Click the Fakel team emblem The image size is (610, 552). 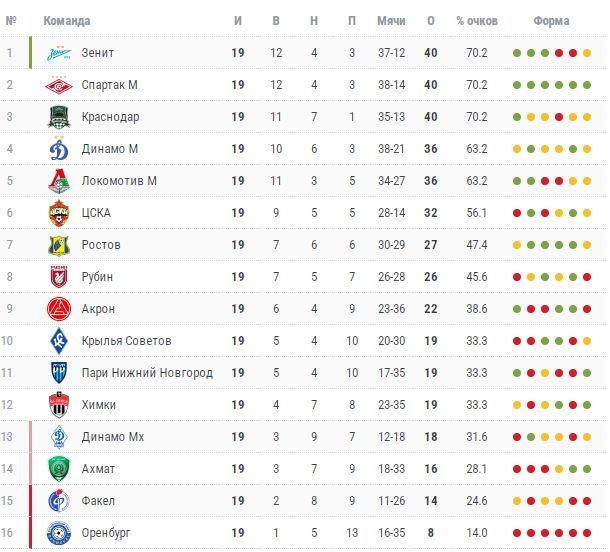59,501
